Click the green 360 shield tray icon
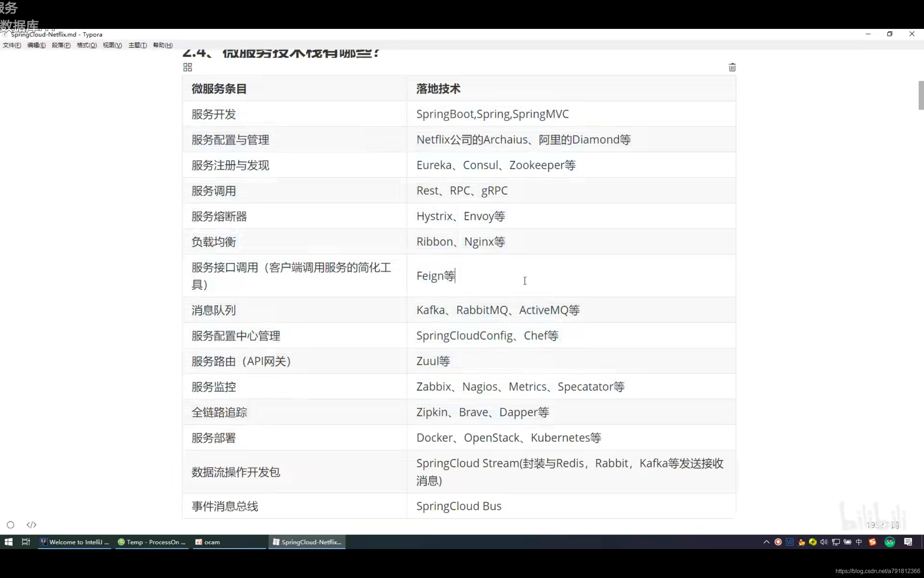This screenshot has height=578, width=924. point(812,542)
